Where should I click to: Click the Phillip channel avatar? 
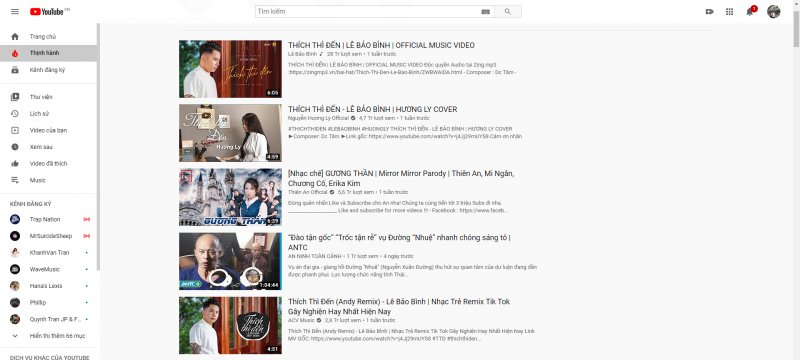(15, 302)
